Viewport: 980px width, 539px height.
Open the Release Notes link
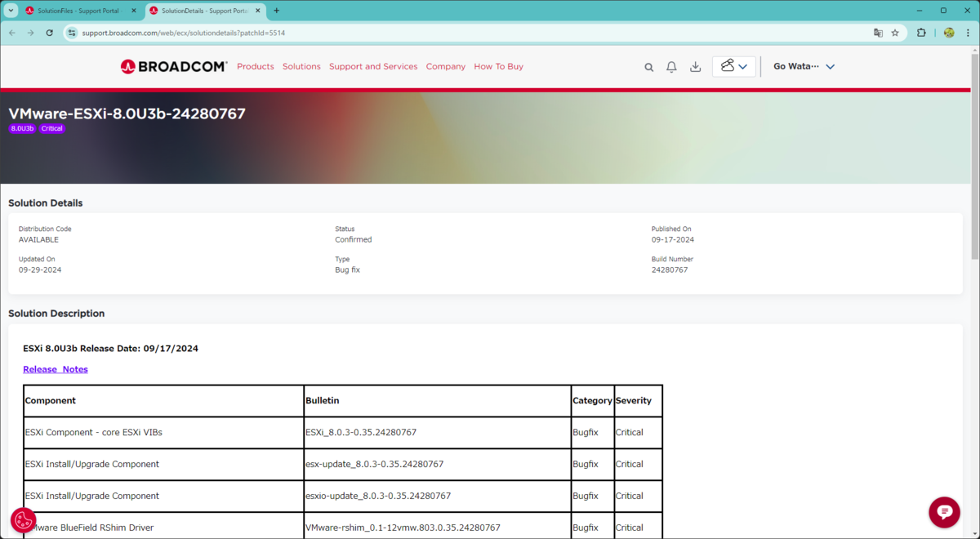pos(56,369)
